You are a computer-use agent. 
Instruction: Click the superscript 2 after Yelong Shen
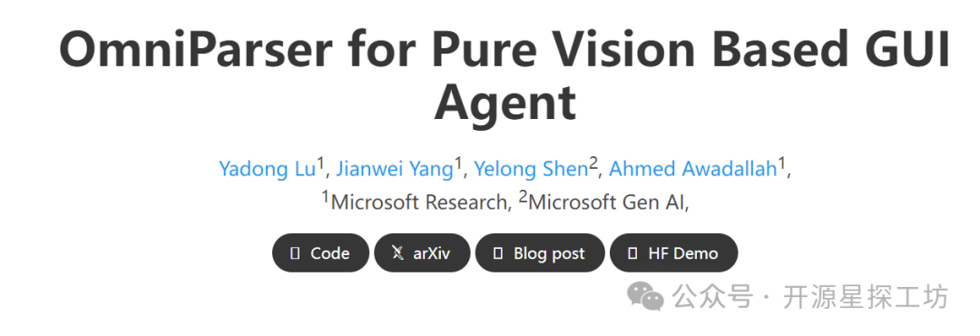pyautogui.click(x=593, y=164)
